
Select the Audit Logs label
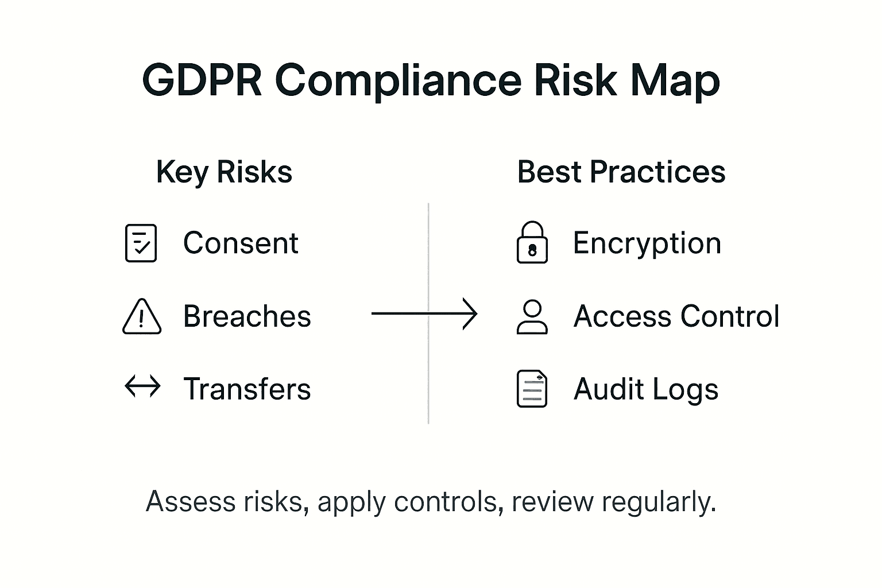646,389
